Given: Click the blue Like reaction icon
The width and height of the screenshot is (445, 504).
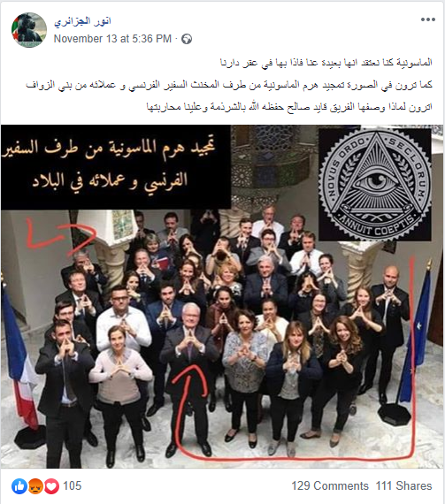Looking at the screenshot, I should tap(19, 486).
